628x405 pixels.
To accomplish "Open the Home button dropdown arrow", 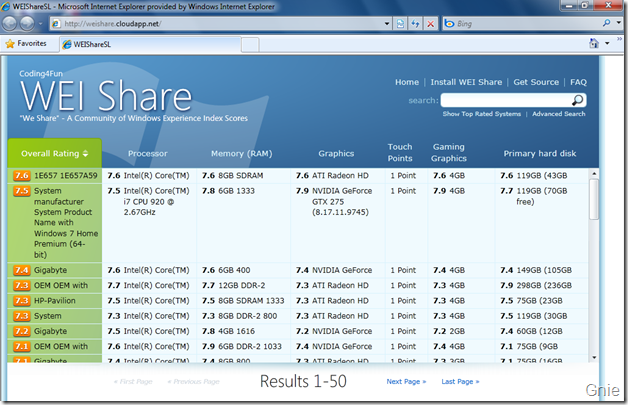I will pos(607,43).
